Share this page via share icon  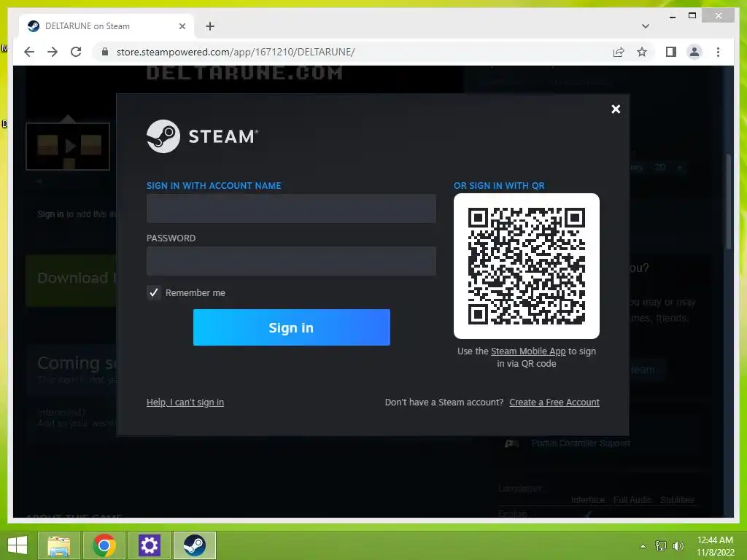(x=619, y=52)
